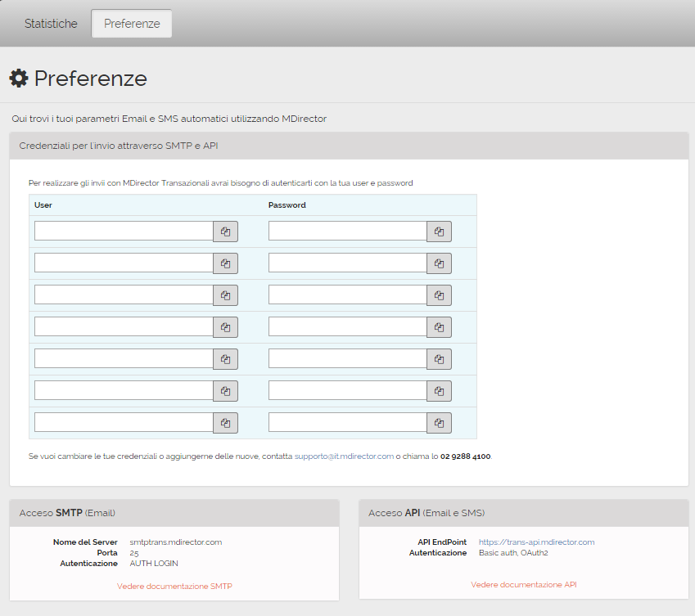Select the AUTH LOGIN value
Screen dimensions: 695x616
click(x=154, y=564)
